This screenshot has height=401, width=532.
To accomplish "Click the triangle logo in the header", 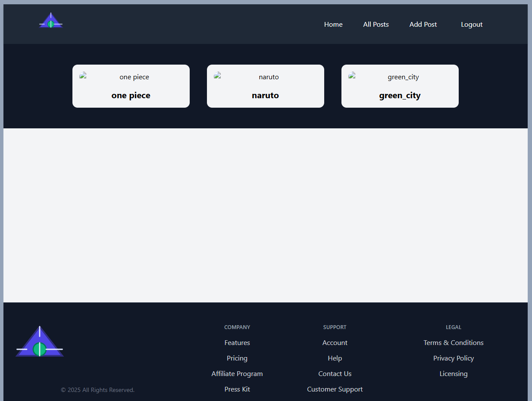I will pos(51,20).
